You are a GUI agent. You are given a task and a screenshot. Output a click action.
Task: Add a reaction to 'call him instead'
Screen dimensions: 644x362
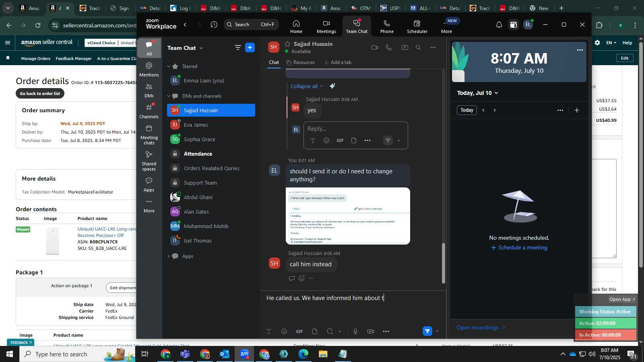click(x=301, y=278)
